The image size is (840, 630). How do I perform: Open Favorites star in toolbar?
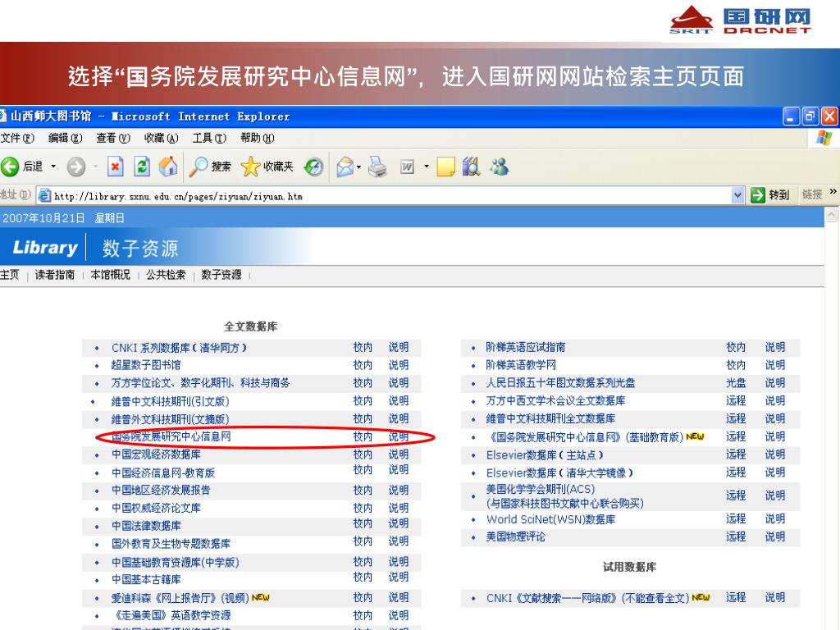click(250, 167)
